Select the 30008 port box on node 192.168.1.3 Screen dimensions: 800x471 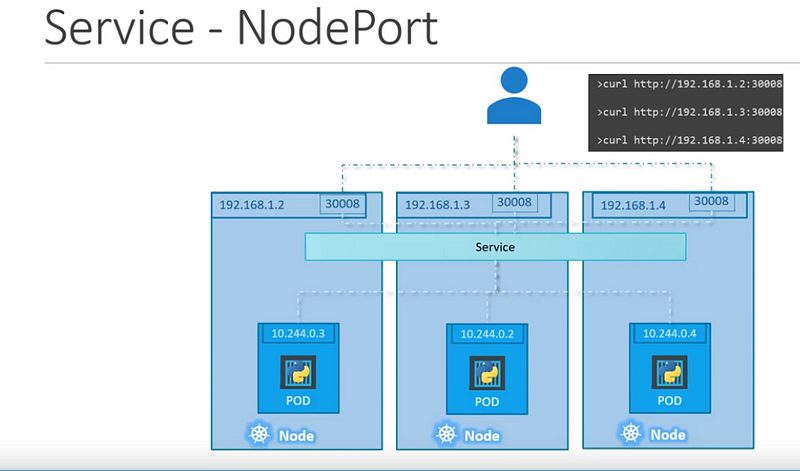point(514,203)
